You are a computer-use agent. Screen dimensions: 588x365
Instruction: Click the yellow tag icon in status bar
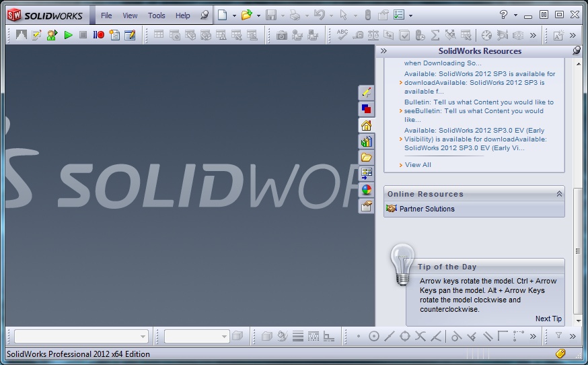coord(560,354)
